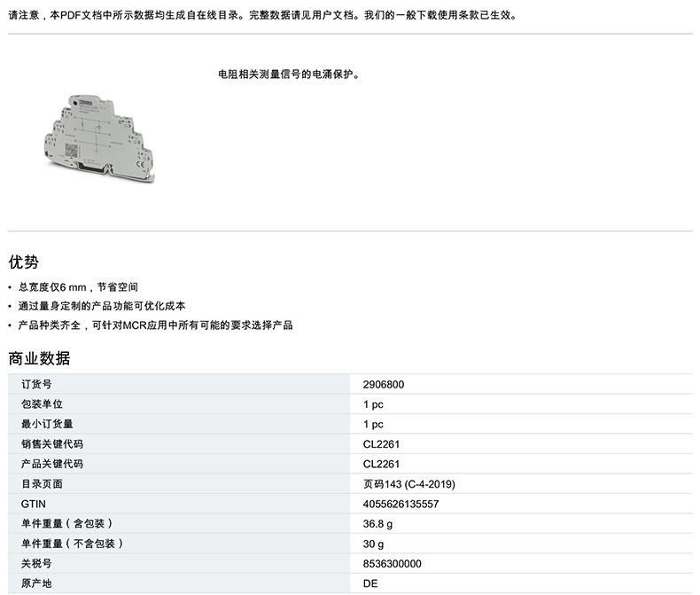The height and width of the screenshot is (595, 700).
Task: Click the 产品关键代码 row label
Action: click(x=52, y=464)
